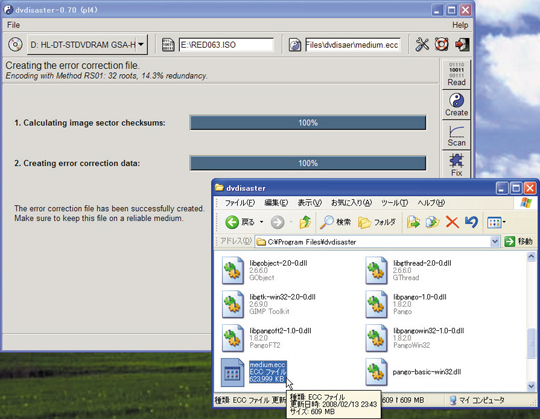Open the お気に入り(A) menu

click(351, 203)
